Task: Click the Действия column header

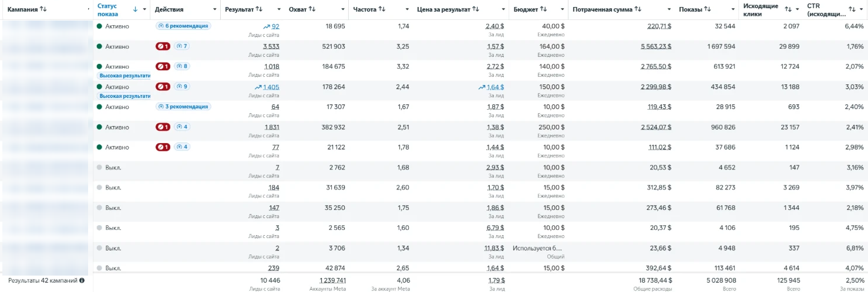Action: pos(170,9)
